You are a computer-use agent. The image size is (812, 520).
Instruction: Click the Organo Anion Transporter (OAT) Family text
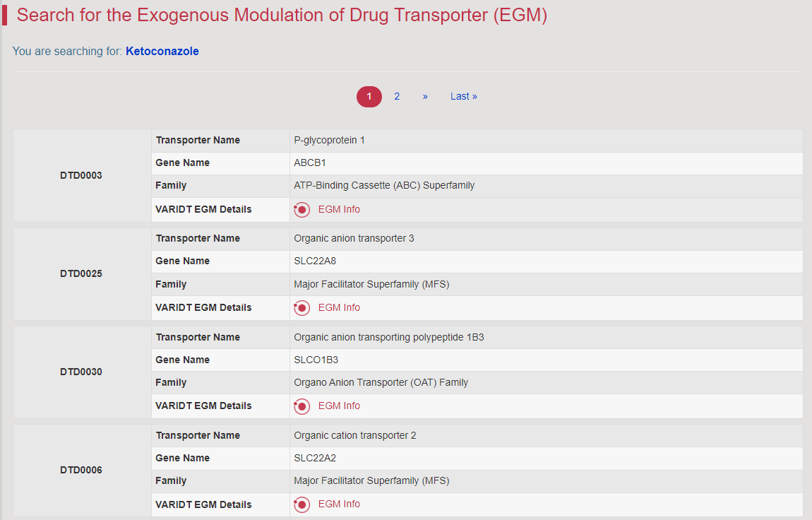[x=381, y=382]
